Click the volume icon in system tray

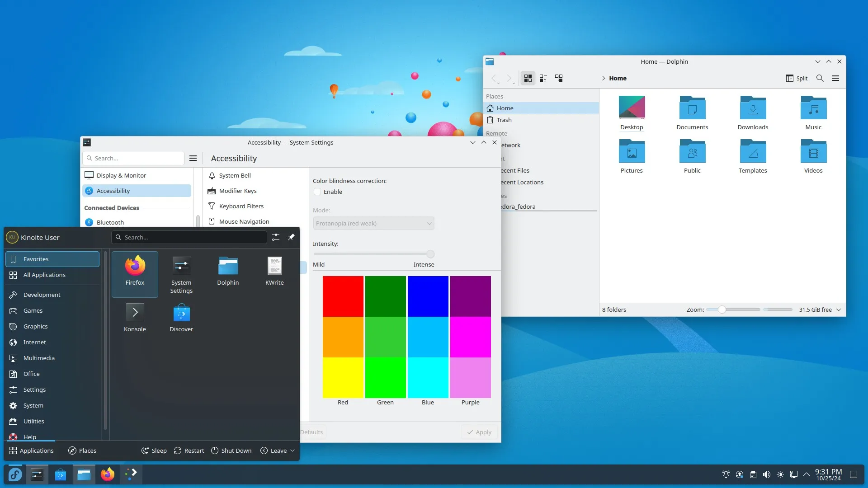pos(766,474)
